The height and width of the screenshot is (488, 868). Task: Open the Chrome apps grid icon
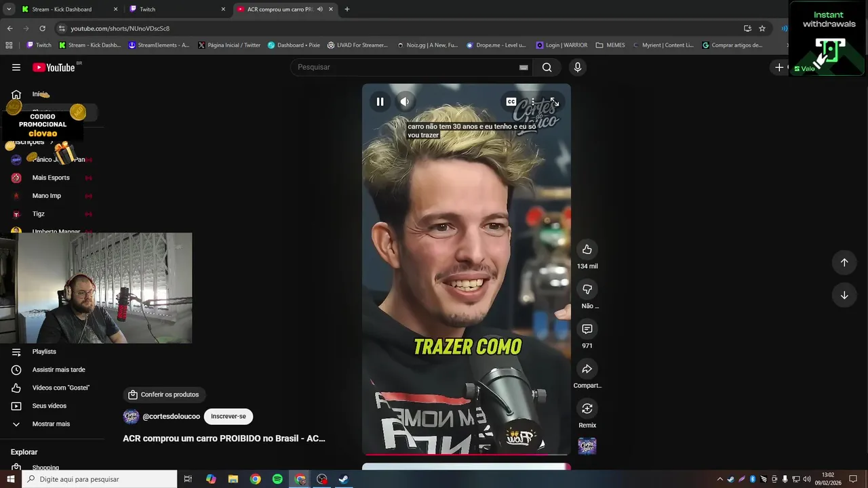[x=9, y=45]
